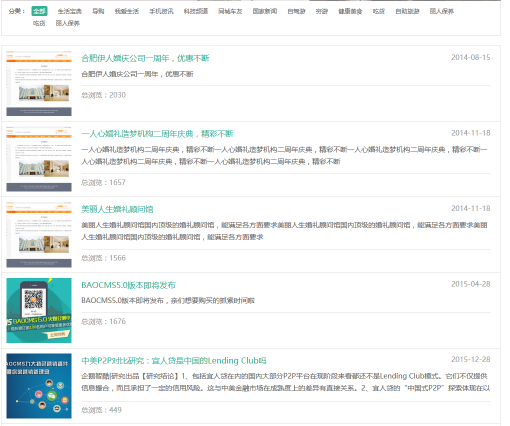
Task: Choose the 我爱生活 category
Action: coord(127,11)
